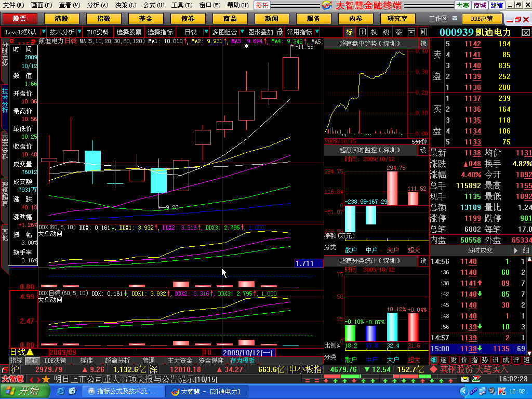Open the F10资料 button
532x399 pixels.
[x=98, y=32]
